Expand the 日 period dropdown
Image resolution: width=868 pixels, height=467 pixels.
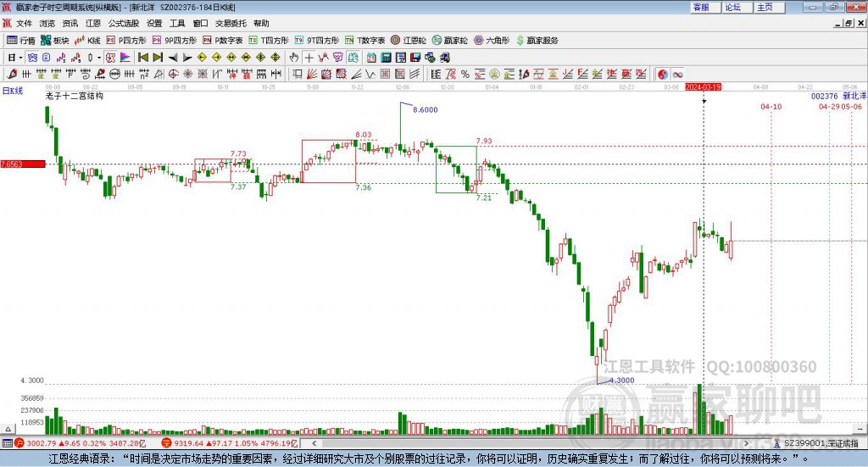pyautogui.click(x=20, y=58)
